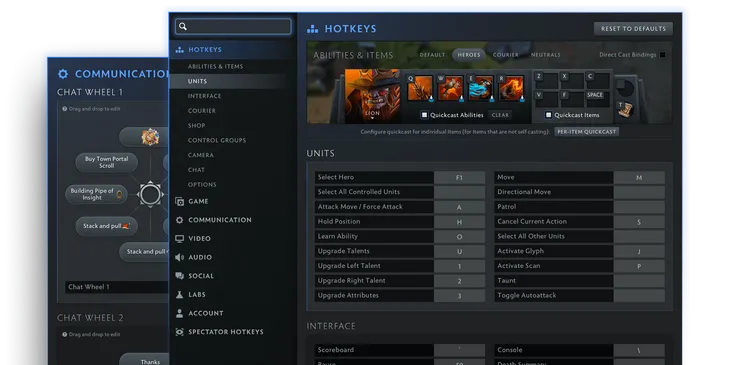The image size is (730, 365).
Task: Select the item slot bound to SPACE
Action: (598, 99)
